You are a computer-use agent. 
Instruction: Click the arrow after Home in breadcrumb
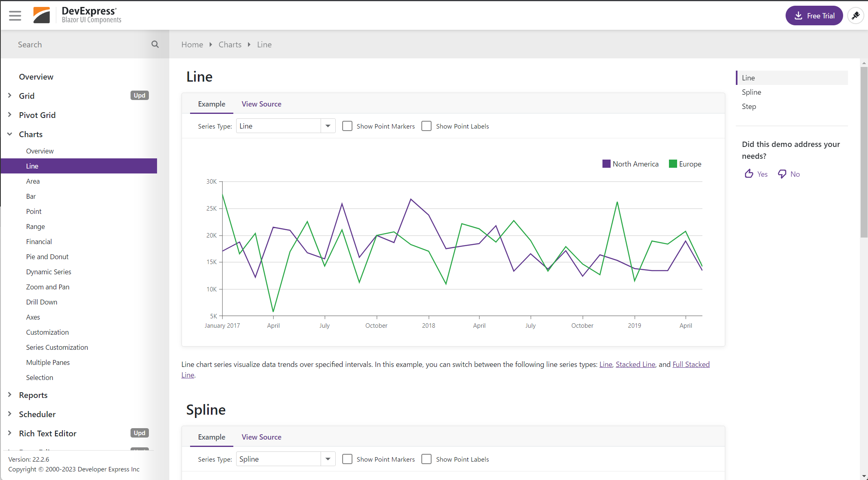click(x=211, y=44)
